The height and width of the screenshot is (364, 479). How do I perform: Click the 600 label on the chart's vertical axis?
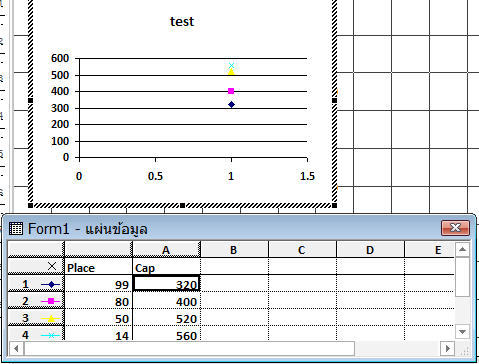click(60, 58)
